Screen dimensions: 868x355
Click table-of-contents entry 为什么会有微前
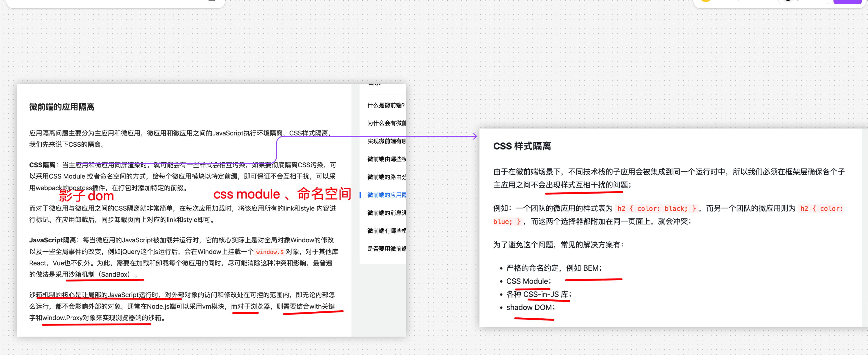pyautogui.click(x=386, y=123)
